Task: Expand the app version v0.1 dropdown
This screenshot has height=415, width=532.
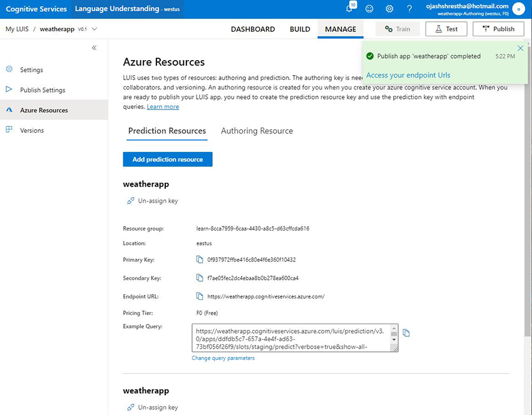Action: 94,29
